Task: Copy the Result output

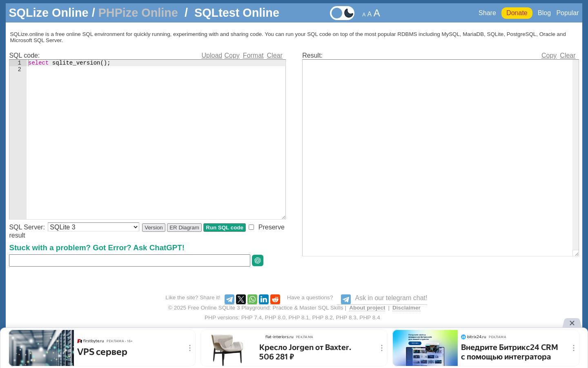Action: (x=549, y=56)
